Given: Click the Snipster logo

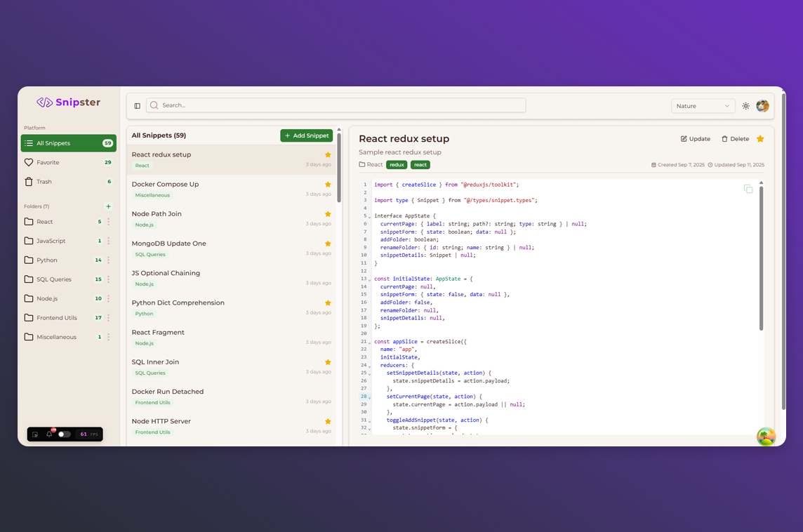Looking at the screenshot, I should [69, 102].
